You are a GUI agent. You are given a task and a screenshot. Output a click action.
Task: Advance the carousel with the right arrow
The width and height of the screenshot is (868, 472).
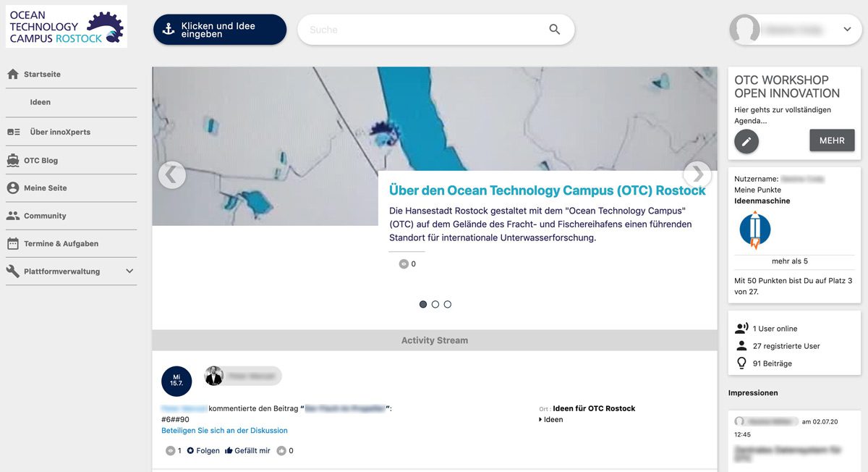click(x=697, y=174)
